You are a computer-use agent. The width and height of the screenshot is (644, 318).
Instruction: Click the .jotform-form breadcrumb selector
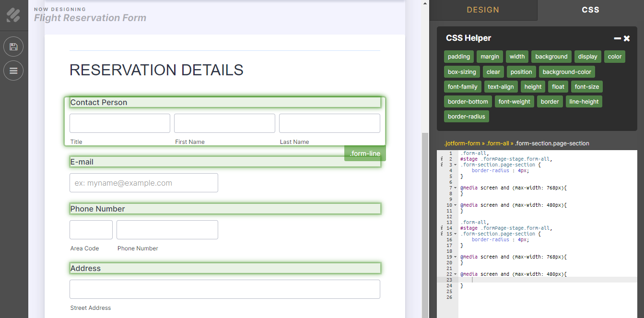click(462, 143)
